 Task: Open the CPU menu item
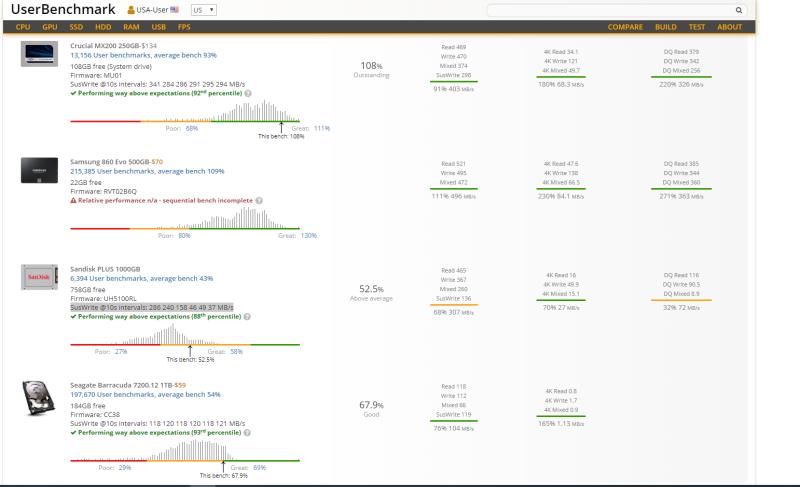coord(23,27)
